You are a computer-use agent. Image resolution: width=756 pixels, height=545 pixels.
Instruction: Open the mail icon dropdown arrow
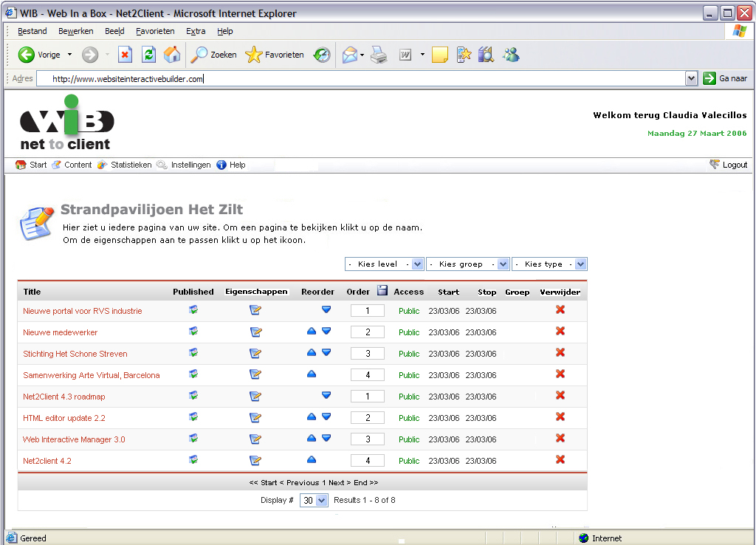click(x=362, y=55)
